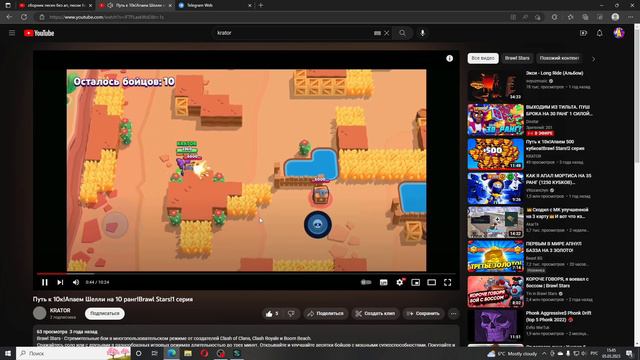This screenshot has width=640, height=360.
Task: Select the "Все видео" filter chip
Action: (483, 58)
